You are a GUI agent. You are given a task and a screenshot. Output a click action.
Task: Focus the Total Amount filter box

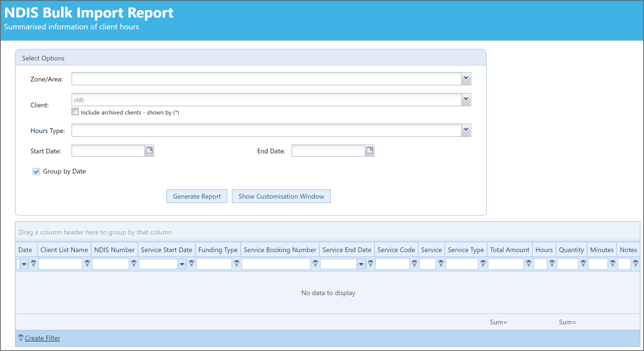click(506, 264)
